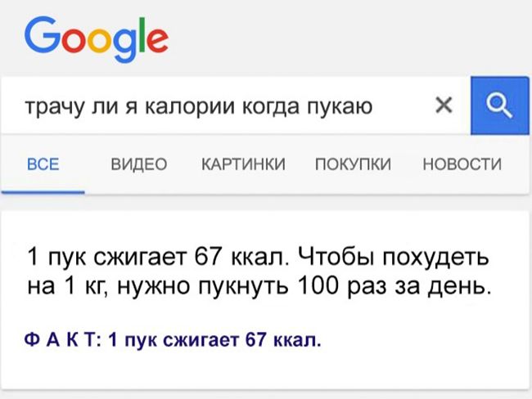The image size is (532, 399).
Task: Click the blue magnifying glass search button
Action: 500,105
